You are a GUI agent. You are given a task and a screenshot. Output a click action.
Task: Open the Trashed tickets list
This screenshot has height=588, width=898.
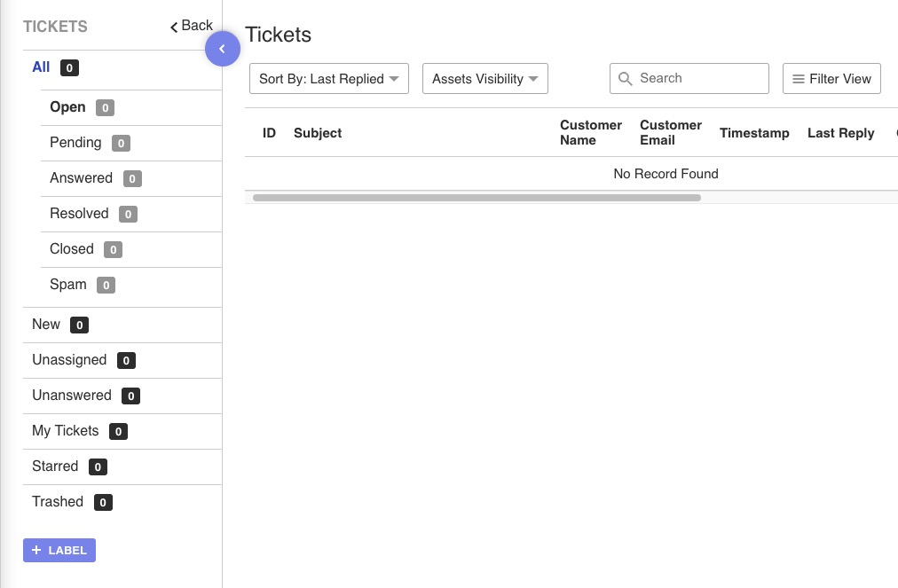point(58,501)
